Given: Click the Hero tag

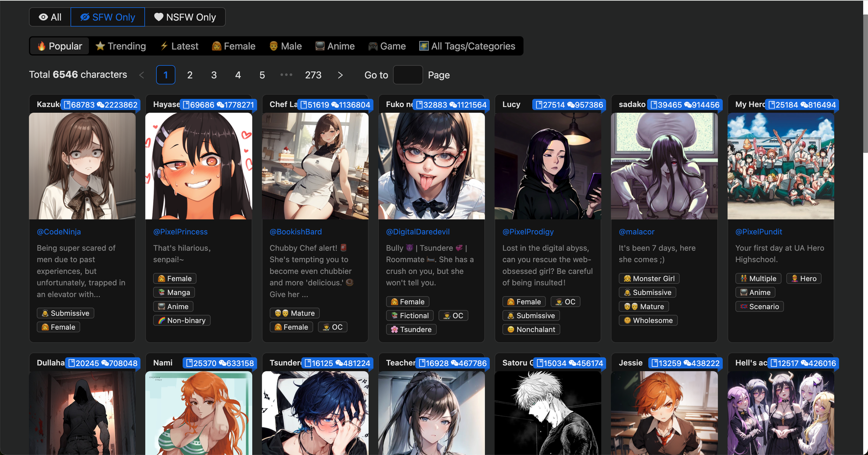Looking at the screenshot, I should point(804,278).
